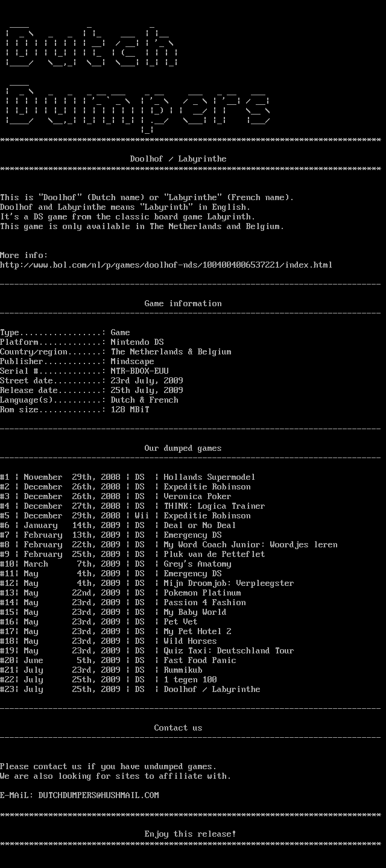Click the 'Fast Food Panic' entry
The image size is (386, 868).
200,661
